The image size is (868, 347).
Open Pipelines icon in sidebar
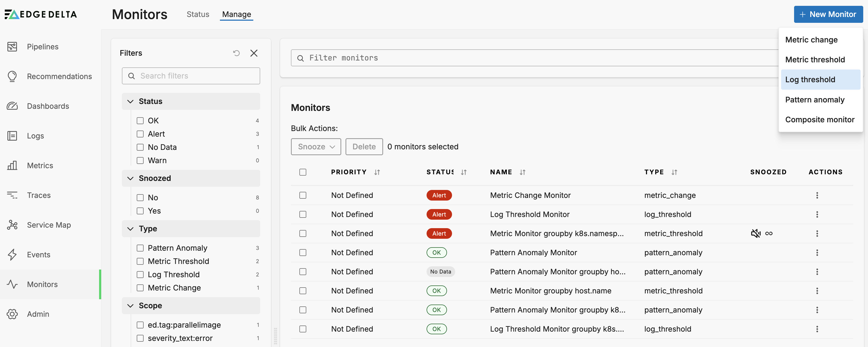point(12,46)
